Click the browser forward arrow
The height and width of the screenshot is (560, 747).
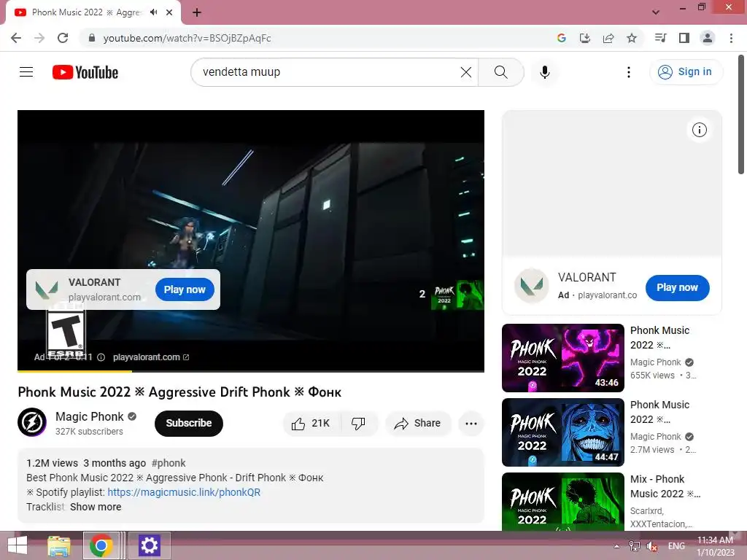[x=39, y=38]
